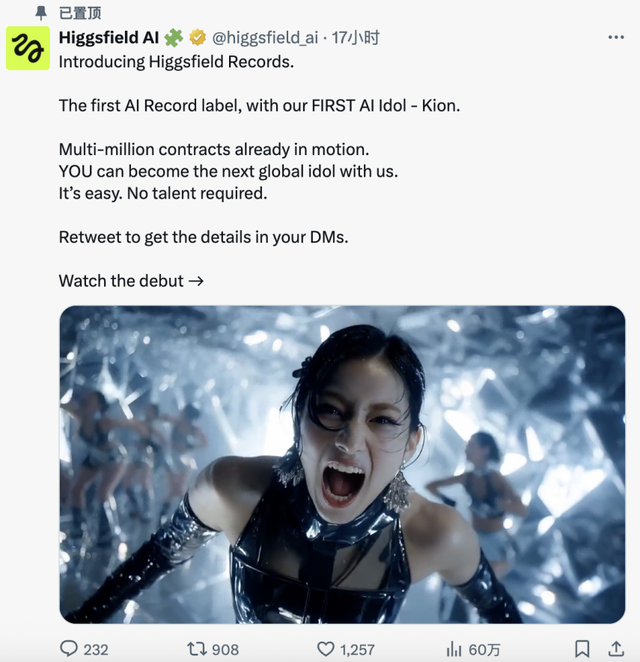Click the 908 retweet count
The image size is (640, 662).
[225, 649]
